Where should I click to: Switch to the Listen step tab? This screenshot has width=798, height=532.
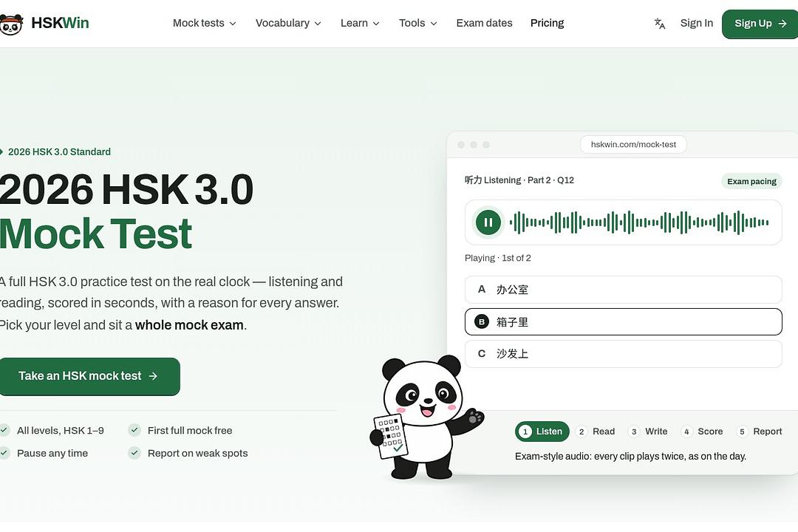[542, 432]
